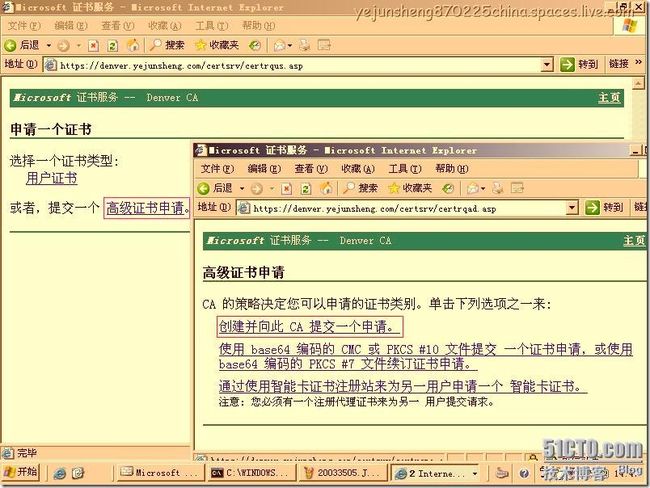Open Mail dropdown arrow in background IE toolbar
Image resolution: width=650 pixels, height=488 pixels.
290,45
